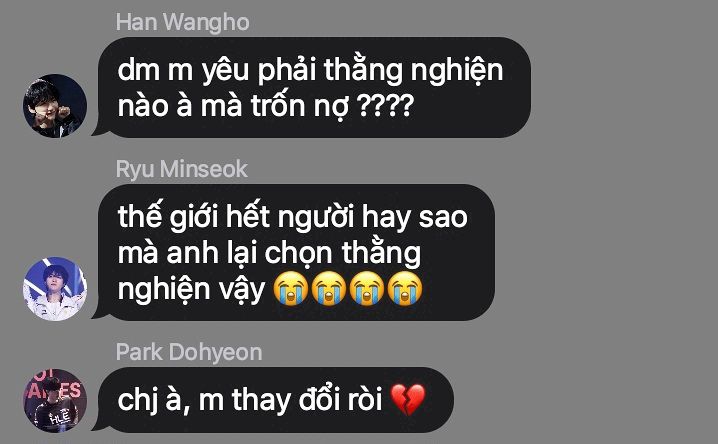Click the text 'mà anh lại chọn thằng'
The image size is (718, 444).
click(x=269, y=254)
